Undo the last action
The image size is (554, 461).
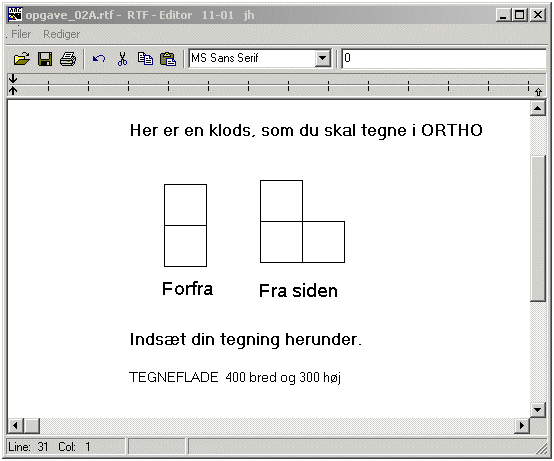point(99,59)
